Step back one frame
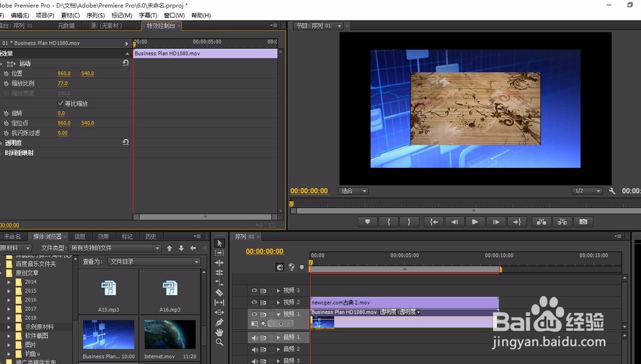The height and width of the screenshot is (364, 641). (454, 222)
